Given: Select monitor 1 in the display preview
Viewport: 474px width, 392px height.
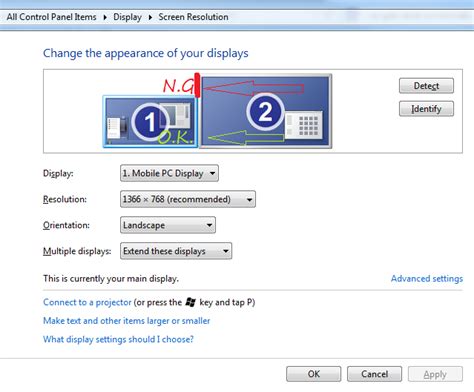Looking at the screenshot, I should pyautogui.click(x=150, y=122).
